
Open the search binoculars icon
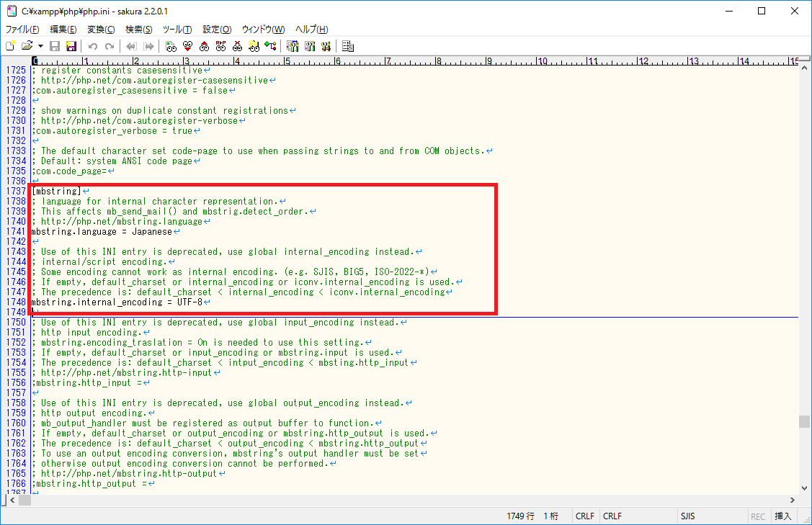click(171, 46)
